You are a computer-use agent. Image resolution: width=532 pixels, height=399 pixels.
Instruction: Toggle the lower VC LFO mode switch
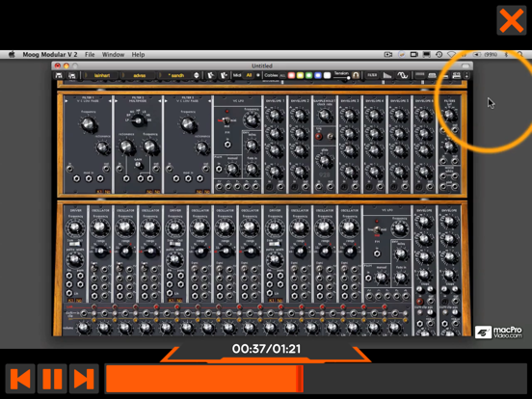(x=377, y=230)
